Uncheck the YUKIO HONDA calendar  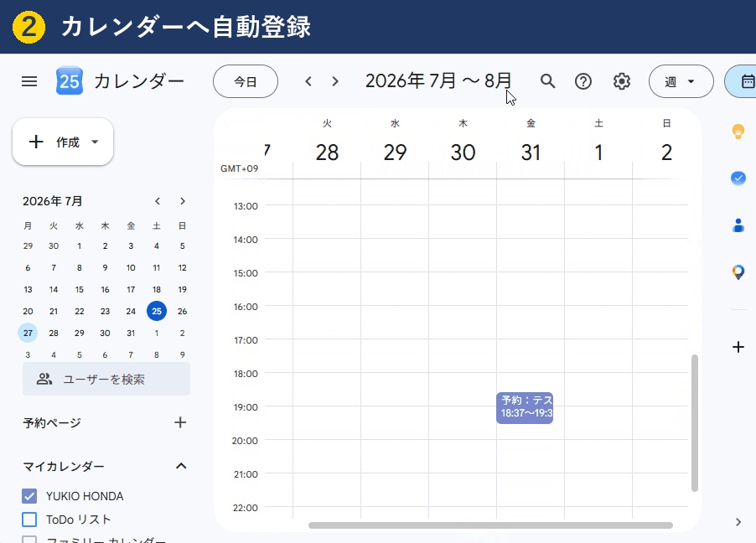click(29, 496)
